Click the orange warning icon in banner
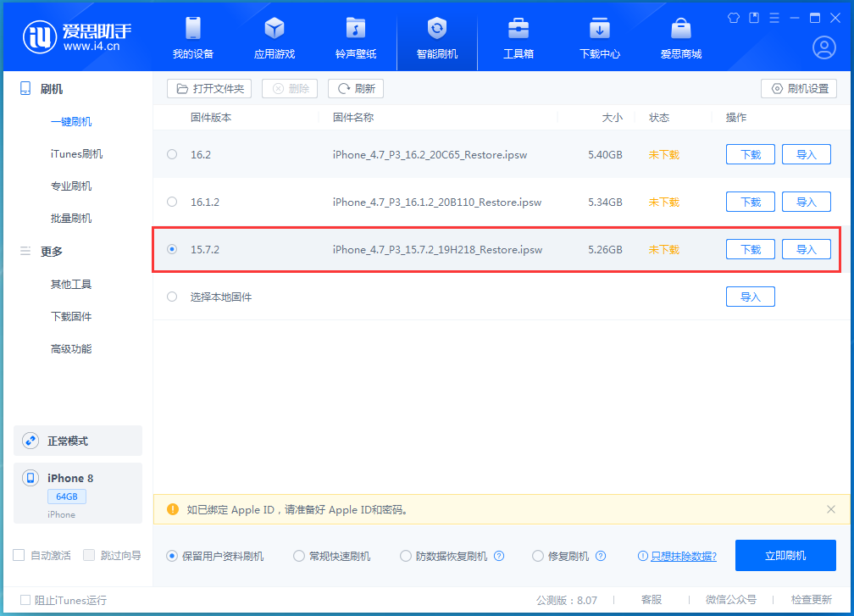The height and width of the screenshot is (616, 854). [173, 509]
